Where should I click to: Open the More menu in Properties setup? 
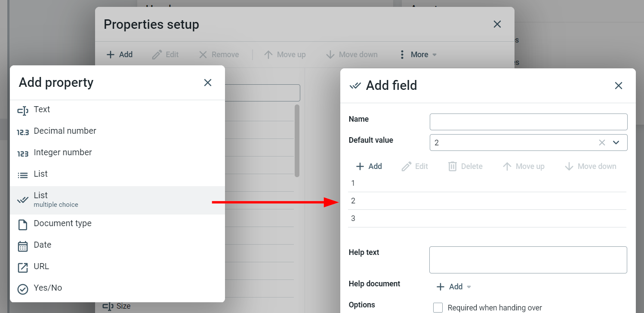point(419,55)
